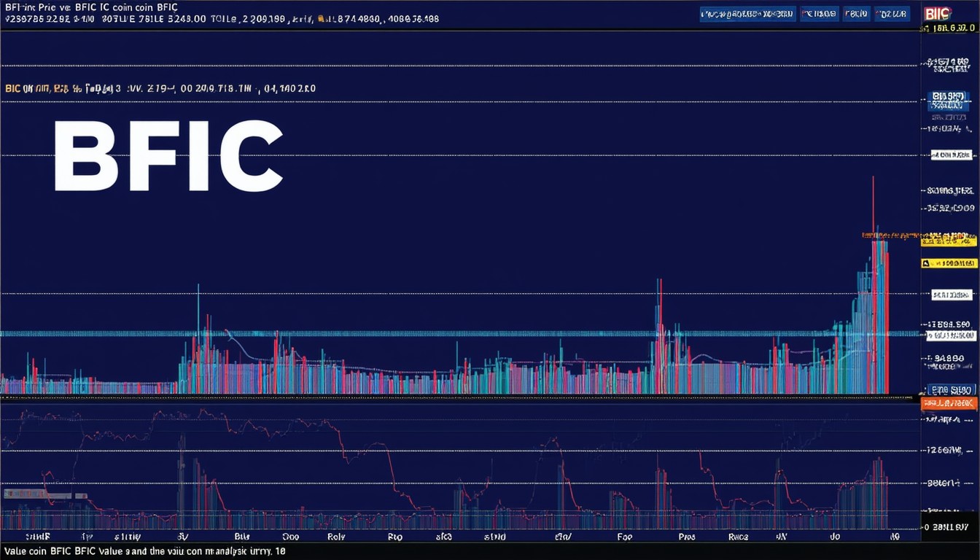The image size is (980, 560).
Task: Click the widest blue button in top toolbar
Action: (747, 14)
